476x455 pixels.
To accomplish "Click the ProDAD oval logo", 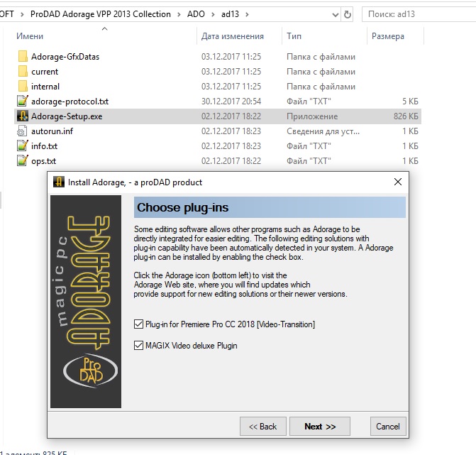I will pos(90,371).
